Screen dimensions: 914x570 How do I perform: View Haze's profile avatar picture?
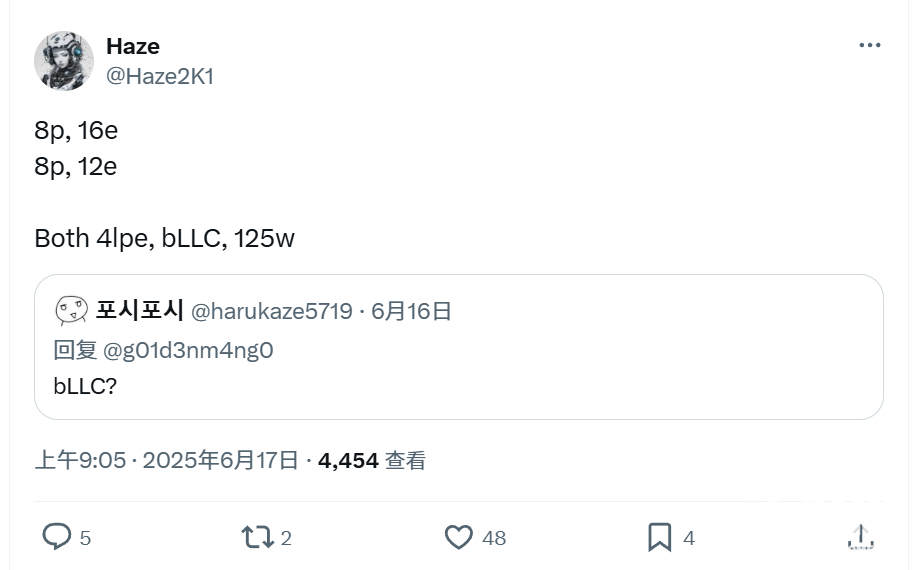pos(64,61)
